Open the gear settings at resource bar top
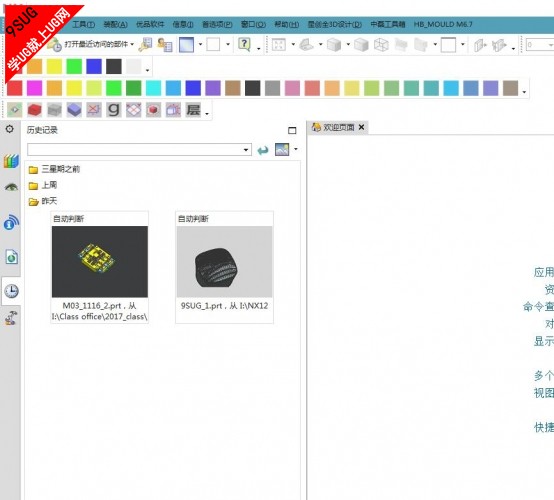554x500 pixels. [x=10, y=129]
